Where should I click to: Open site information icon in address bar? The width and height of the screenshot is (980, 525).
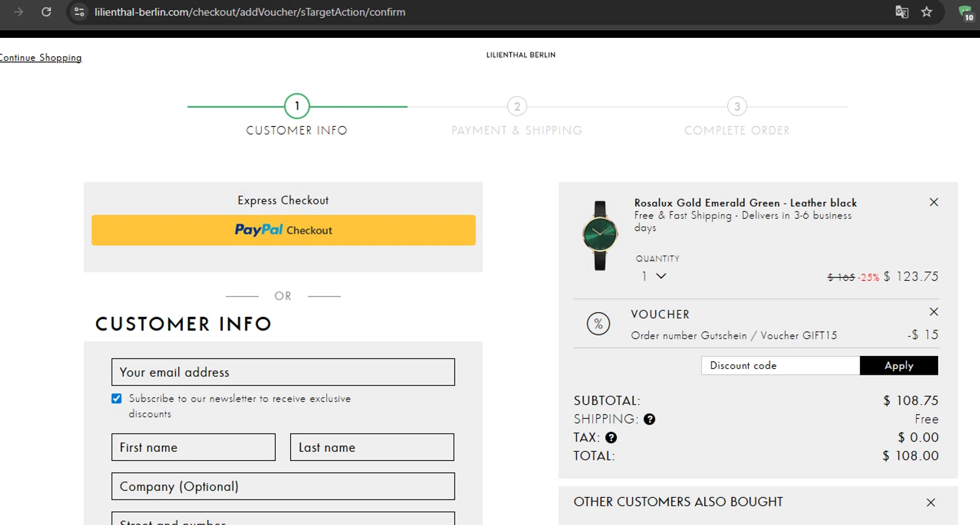(x=79, y=12)
